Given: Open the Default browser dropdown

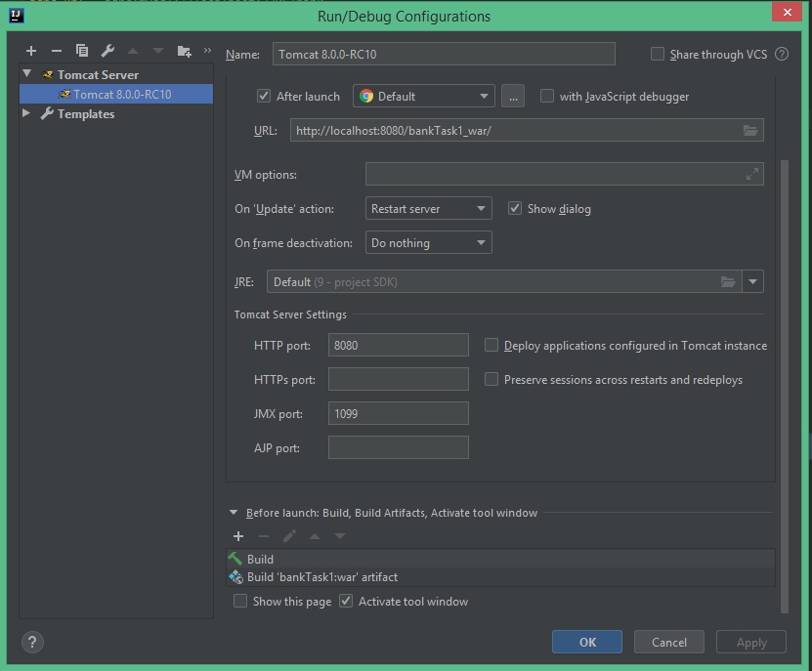Looking at the screenshot, I should click(x=424, y=97).
